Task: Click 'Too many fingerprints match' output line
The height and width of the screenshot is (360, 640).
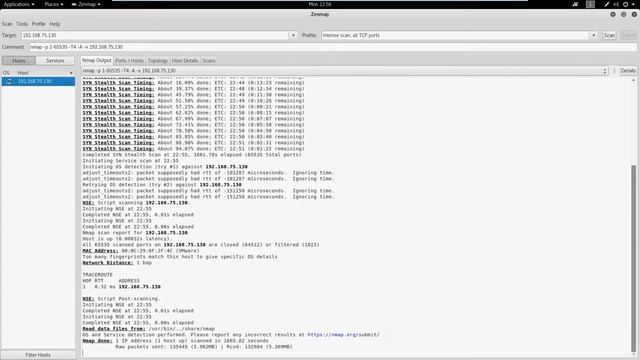Action: point(180,257)
